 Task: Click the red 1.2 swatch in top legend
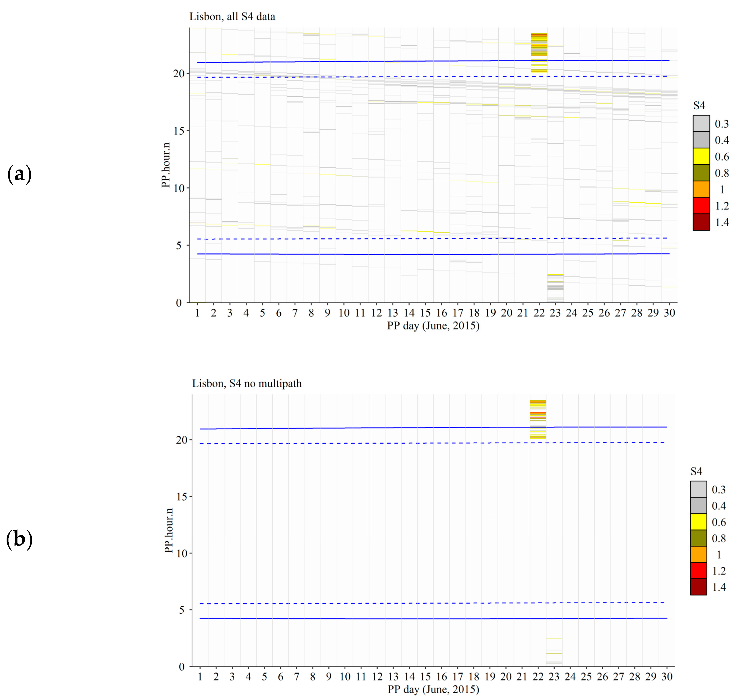point(701,206)
